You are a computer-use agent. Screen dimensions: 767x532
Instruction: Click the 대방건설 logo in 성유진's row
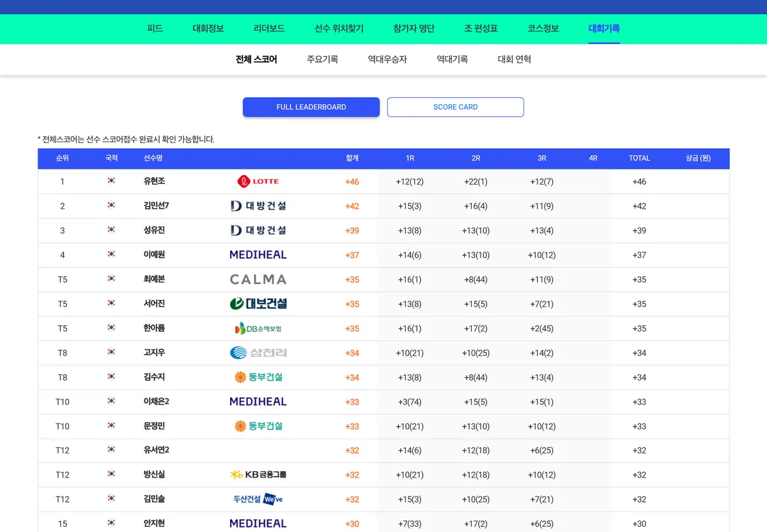pyautogui.click(x=258, y=230)
